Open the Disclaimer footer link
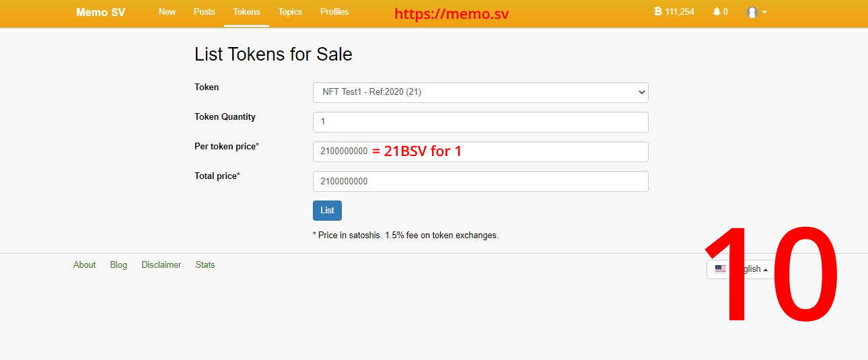 click(x=161, y=265)
